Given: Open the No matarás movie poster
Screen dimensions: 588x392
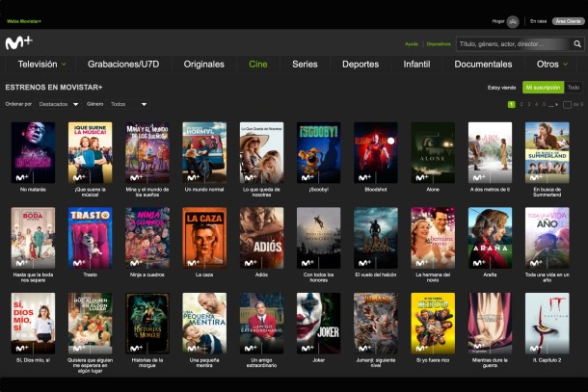Looking at the screenshot, I should (x=33, y=152).
